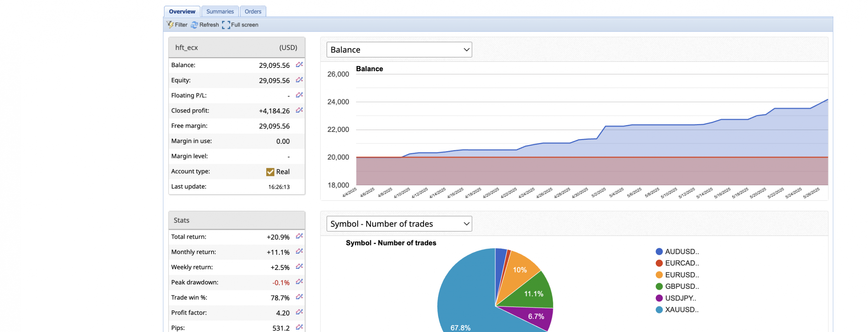Click chart icon for Monthly return
This screenshot has width=868, height=332.
click(x=299, y=252)
